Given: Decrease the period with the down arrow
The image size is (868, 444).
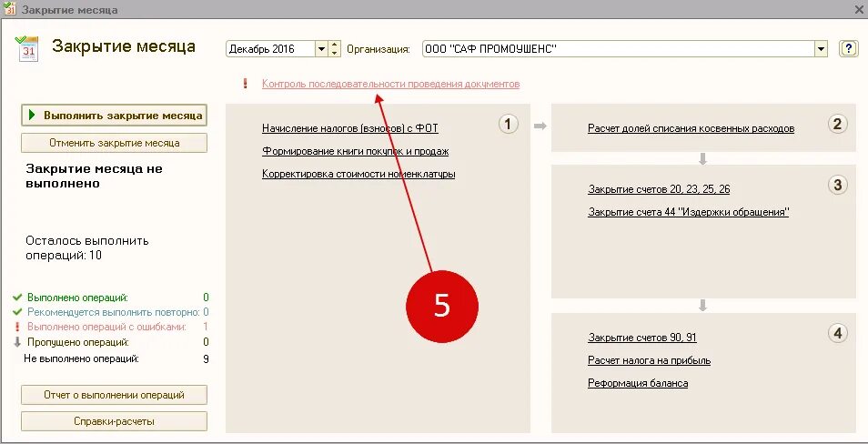Looking at the screenshot, I should point(334,53).
